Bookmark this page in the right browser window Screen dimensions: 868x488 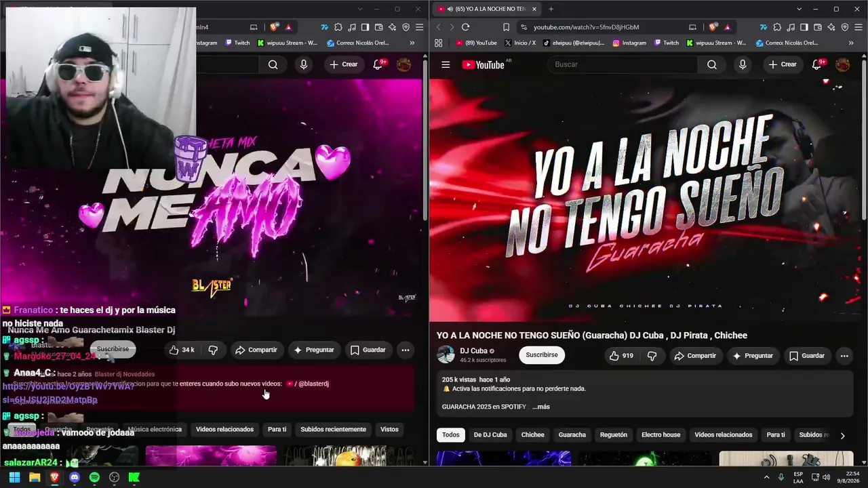(x=506, y=27)
